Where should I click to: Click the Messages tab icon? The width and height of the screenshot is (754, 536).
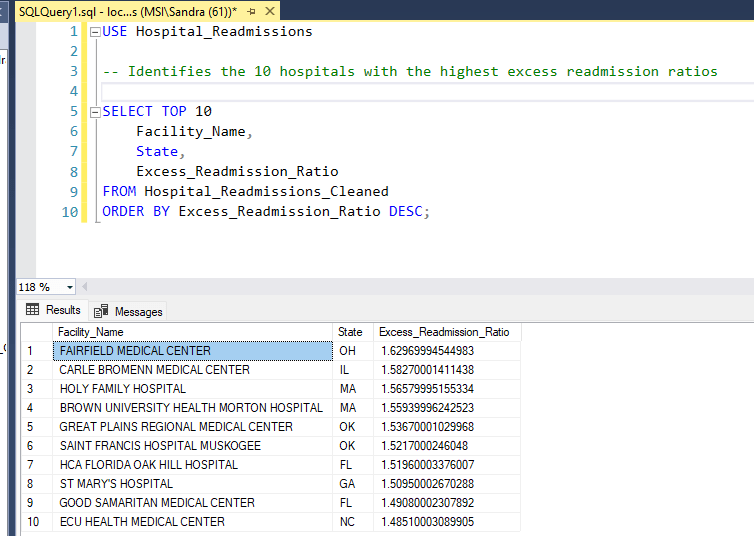(101, 312)
